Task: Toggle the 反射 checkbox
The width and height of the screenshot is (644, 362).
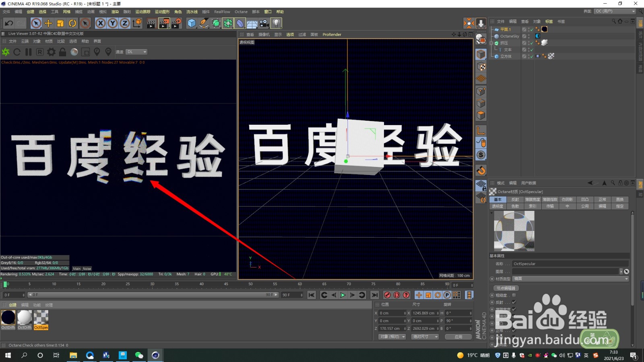Action: pos(514,302)
